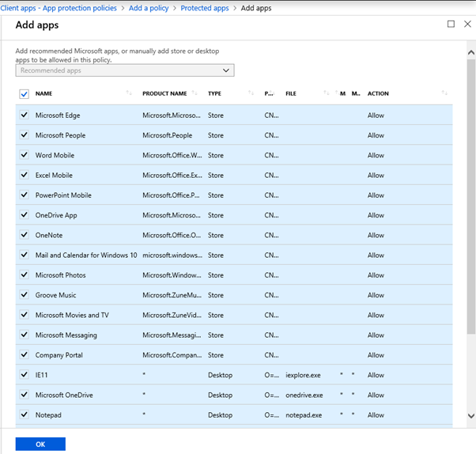Uncheck the Excel Mobile checkbox
Viewport: 476px width, 454px height.
(25, 175)
